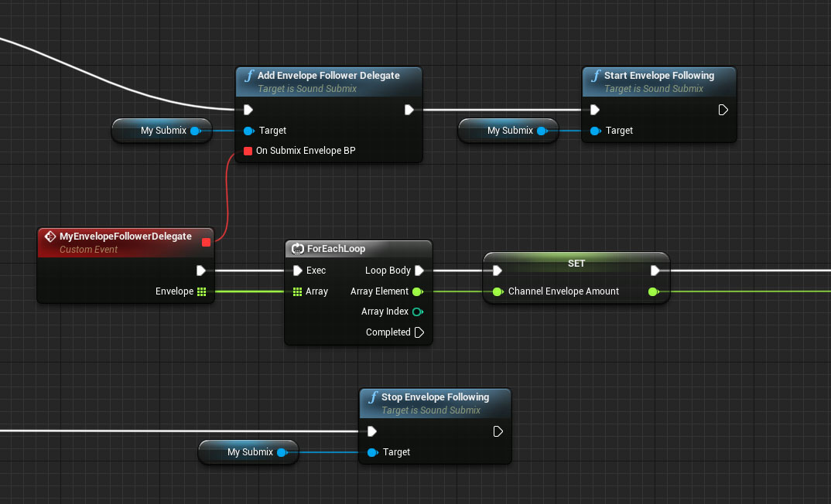Select the MyEnvelopeFollowerDelegate custom event node
Image resolution: width=831 pixels, height=504 pixels.
(125, 237)
